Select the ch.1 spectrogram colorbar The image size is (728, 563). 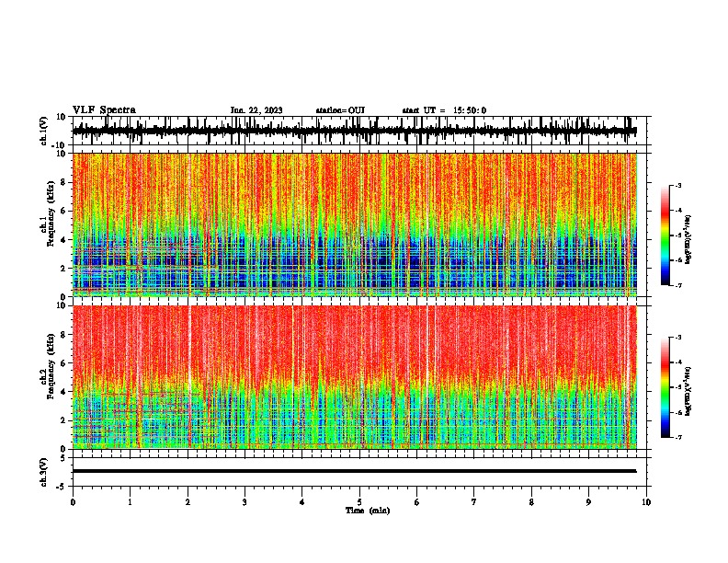click(x=665, y=236)
